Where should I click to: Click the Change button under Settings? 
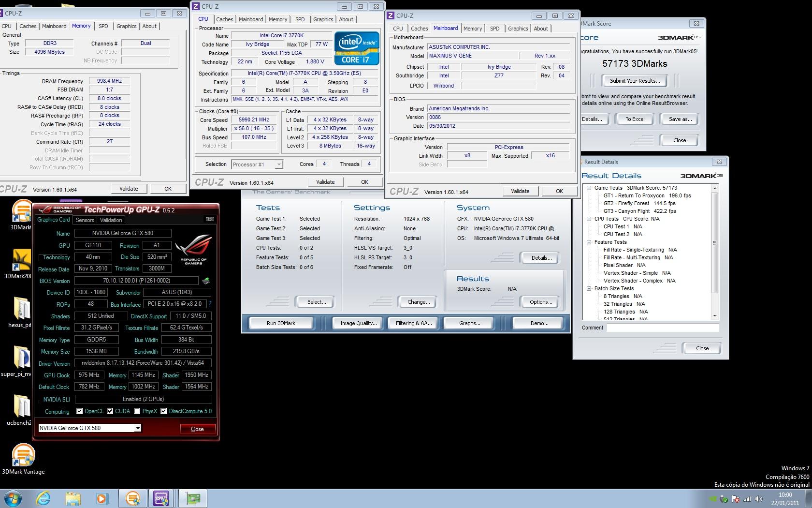tap(419, 302)
